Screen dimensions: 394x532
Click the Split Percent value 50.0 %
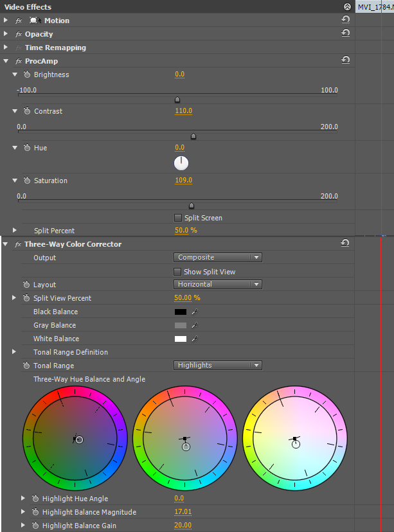point(186,231)
